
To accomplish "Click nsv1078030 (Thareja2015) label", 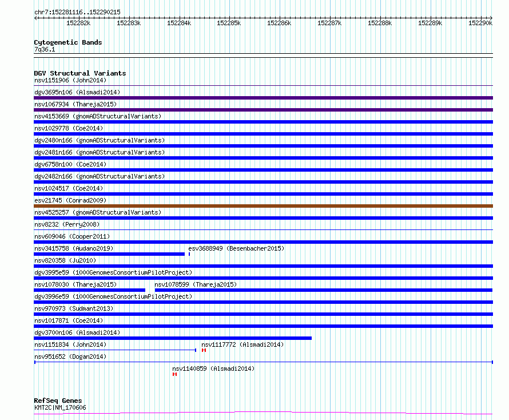I will (x=75, y=284).
